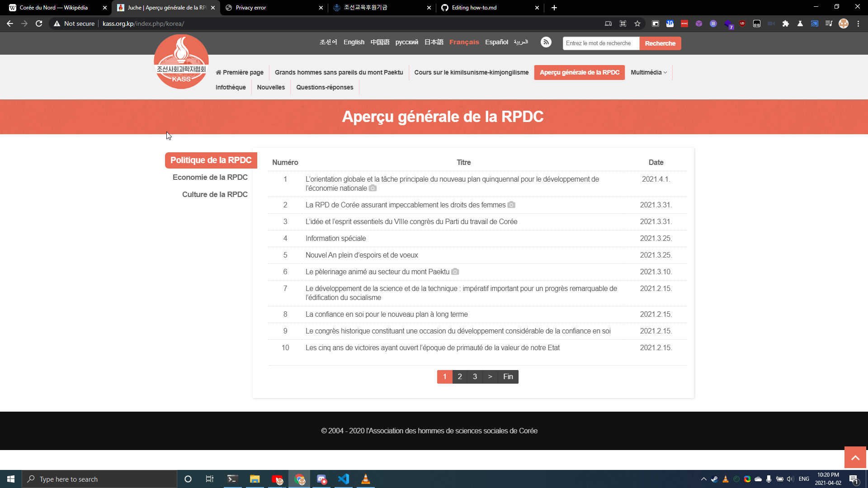Bookmark this page with star icon

click(637, 23)
